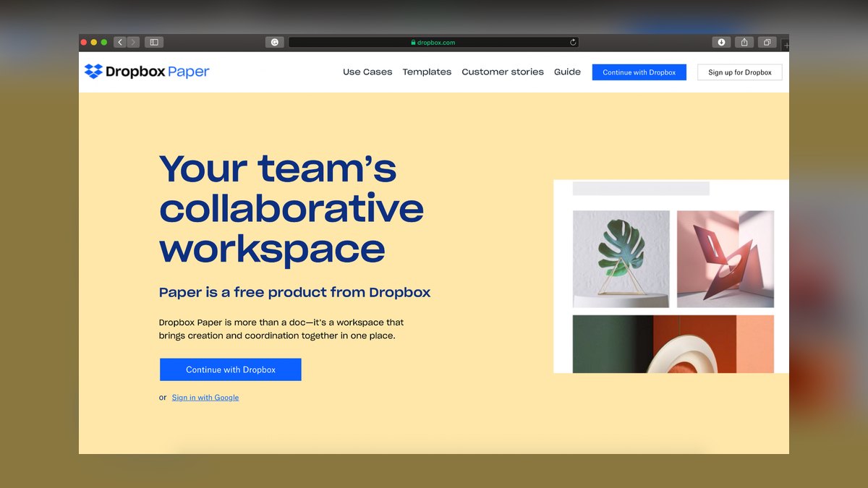Click Safari's forward arrow button
Screen dimensions: 868x488
tap(133, 42)
